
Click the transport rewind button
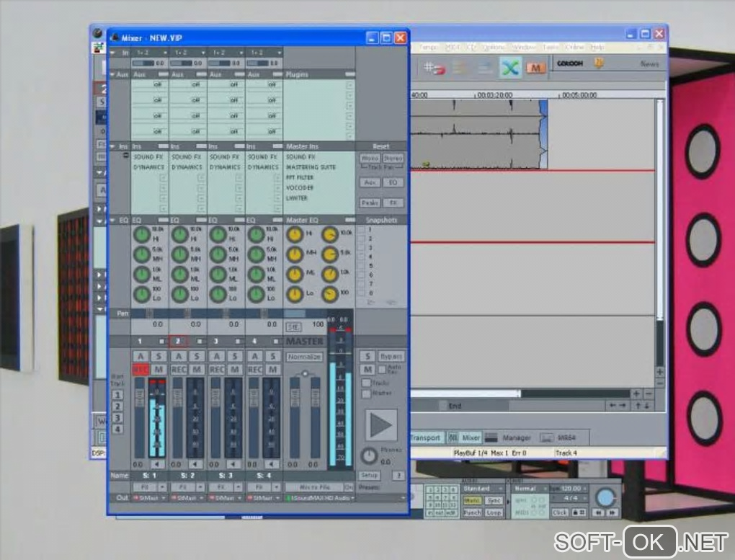(x=598, y=512)
